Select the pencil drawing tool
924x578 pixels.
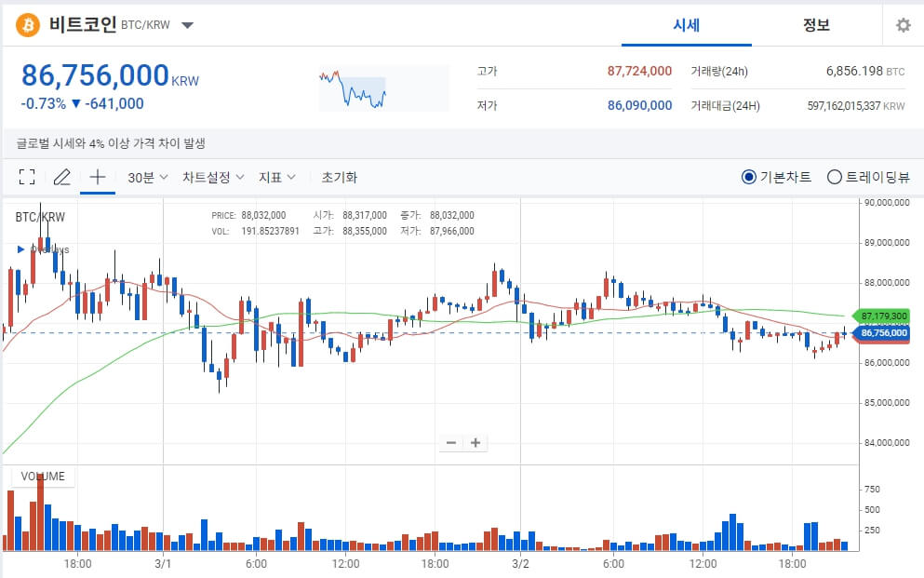pos(61,176)
